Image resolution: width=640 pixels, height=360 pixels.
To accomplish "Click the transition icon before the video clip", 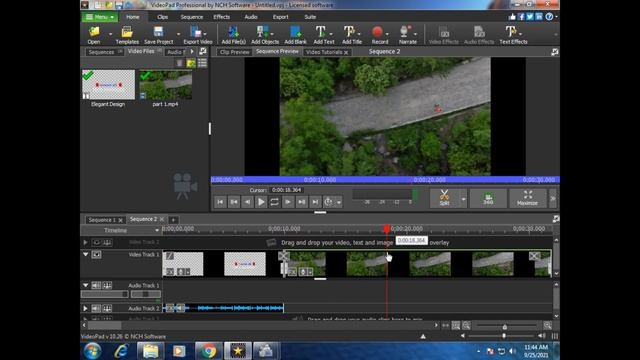I will point(284,256).
